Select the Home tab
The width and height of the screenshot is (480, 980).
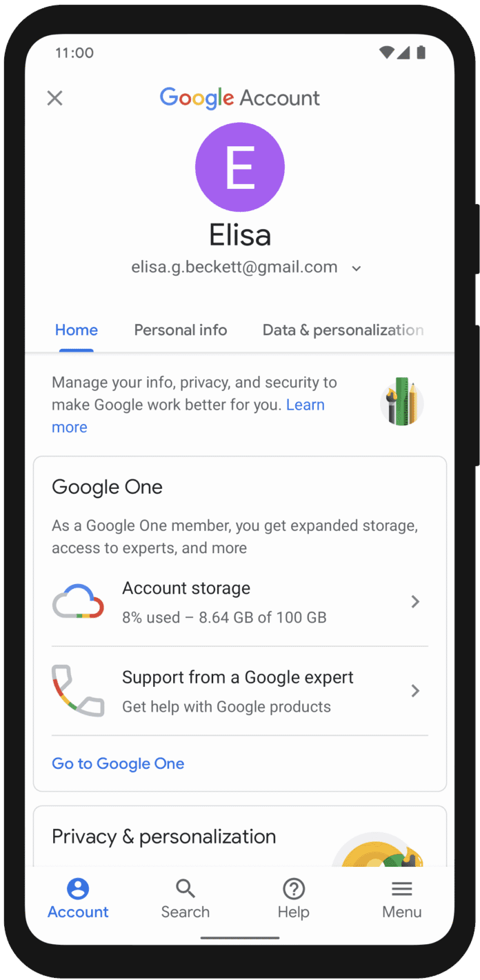77,330
